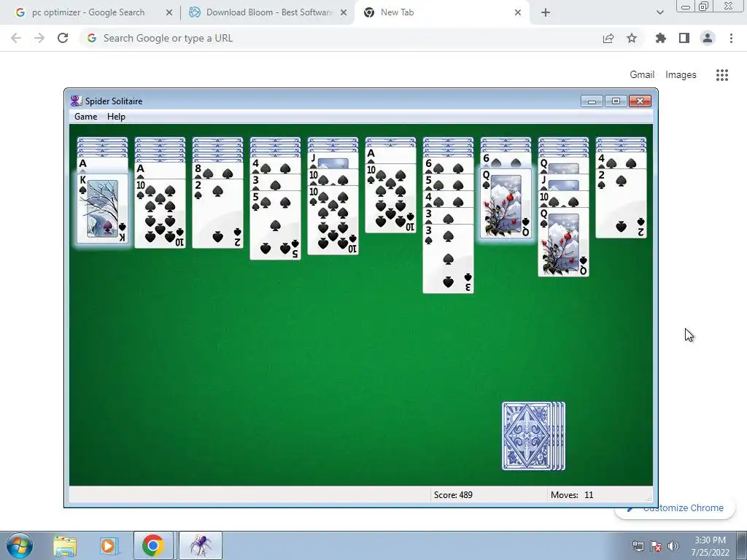
Task: Select the bottom Queen in ninth column
Action: (x=564, y=242)
